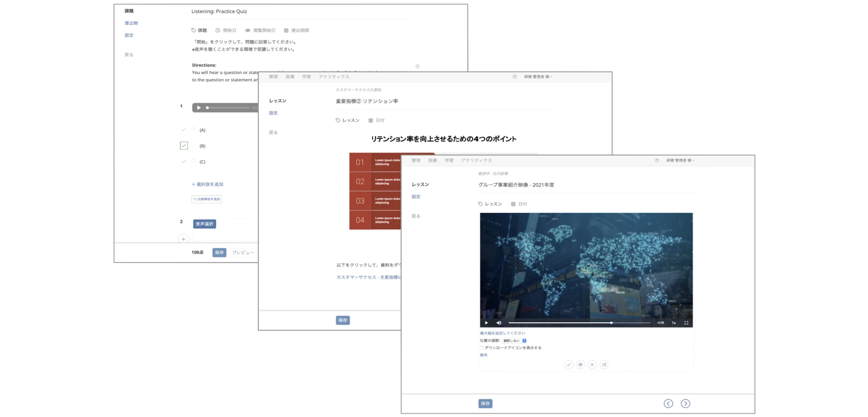868x417 pixels.
Task: Enter fullscreen on the video player
Action: (x=686, y=322)
